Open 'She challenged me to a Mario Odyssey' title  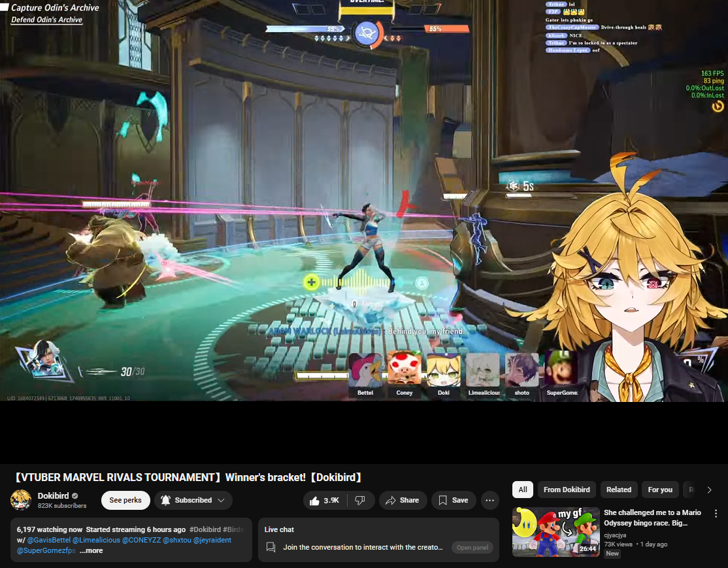(x=652, y=518)
